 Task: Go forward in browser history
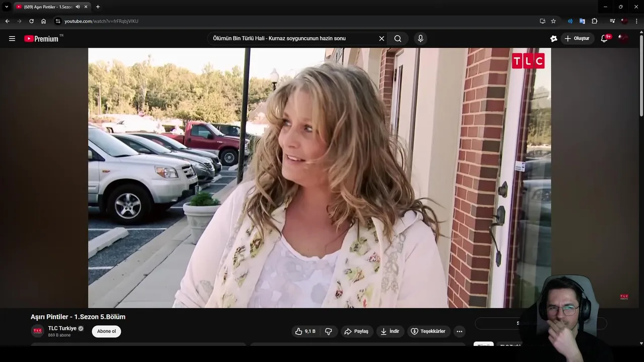click(19, 21)
